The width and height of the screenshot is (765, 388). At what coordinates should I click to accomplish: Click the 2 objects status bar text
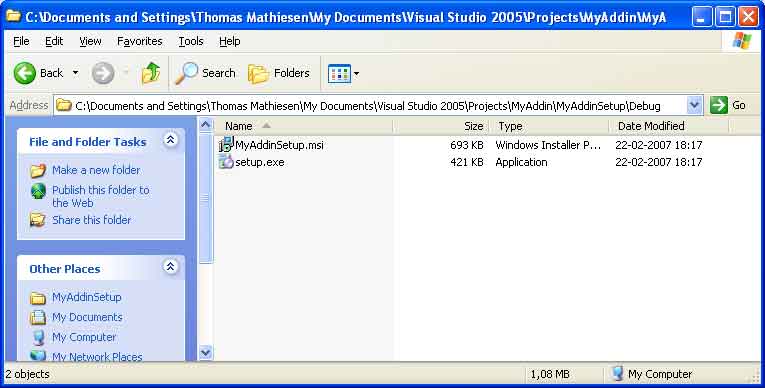coord(27,374)
